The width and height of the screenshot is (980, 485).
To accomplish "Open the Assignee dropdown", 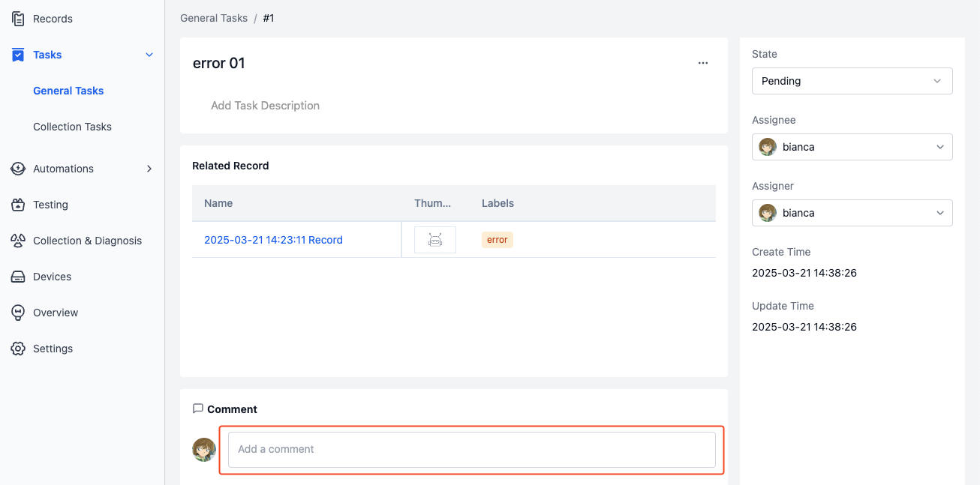I will click(x=852, y=147).
